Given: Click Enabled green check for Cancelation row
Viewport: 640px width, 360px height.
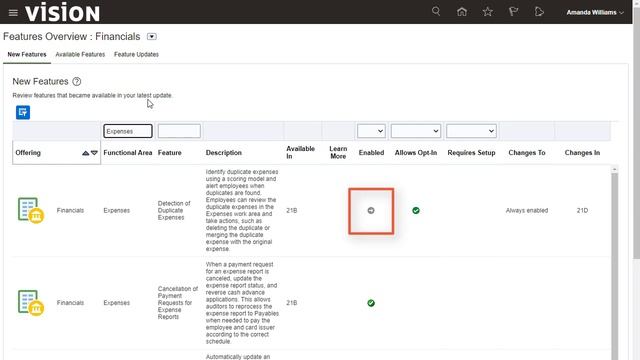Looking at the screenshot, I should point(371,303).
